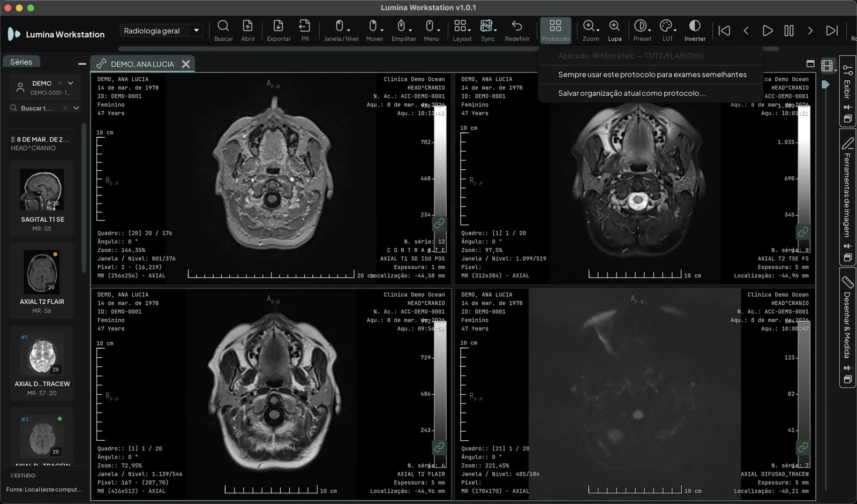Image resolution: width=857 pixels, height=504 pixels.
Task: Expand the Buscar search field chevron
Action: click(76, 108)
